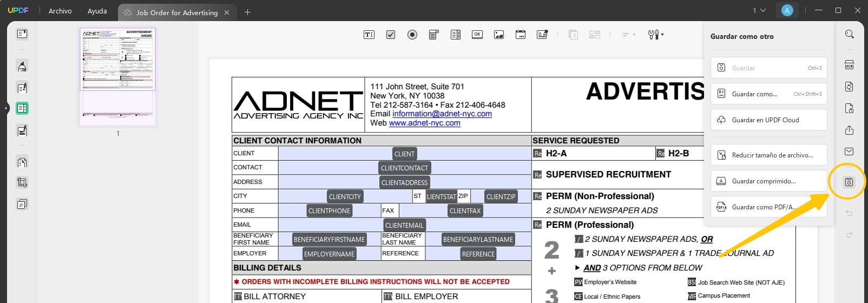The width and height of the screenshot is (868, 303).
Task: Click the Guardar option
Action: 769,68
